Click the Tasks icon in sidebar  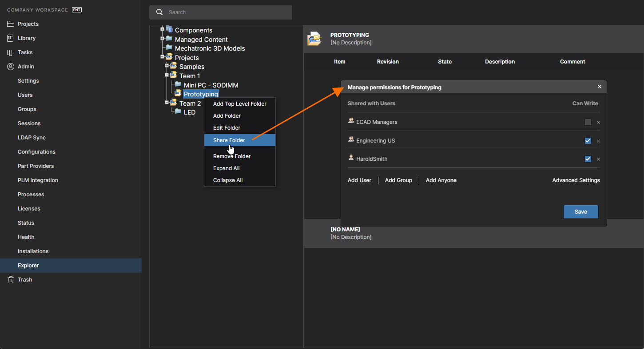(11, 52)
